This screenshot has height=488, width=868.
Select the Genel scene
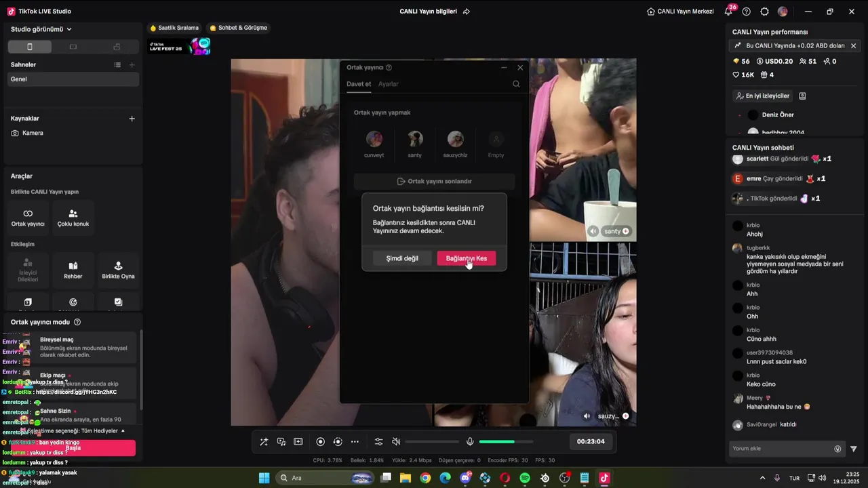tap(73, 79)
